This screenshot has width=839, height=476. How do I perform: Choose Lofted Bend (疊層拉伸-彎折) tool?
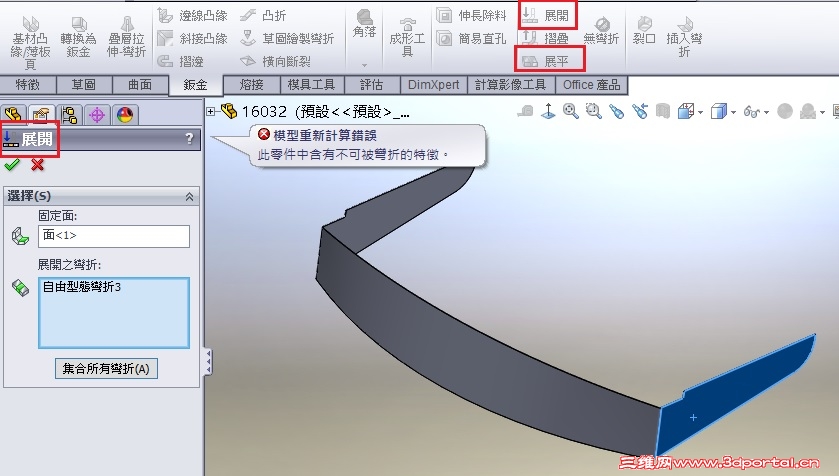tap(126, 37)
